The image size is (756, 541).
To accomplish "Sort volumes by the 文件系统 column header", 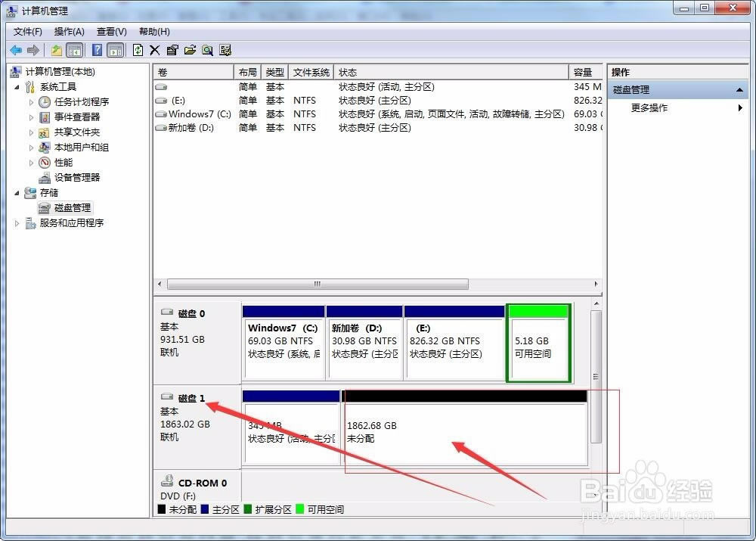I will click(311, 73).
